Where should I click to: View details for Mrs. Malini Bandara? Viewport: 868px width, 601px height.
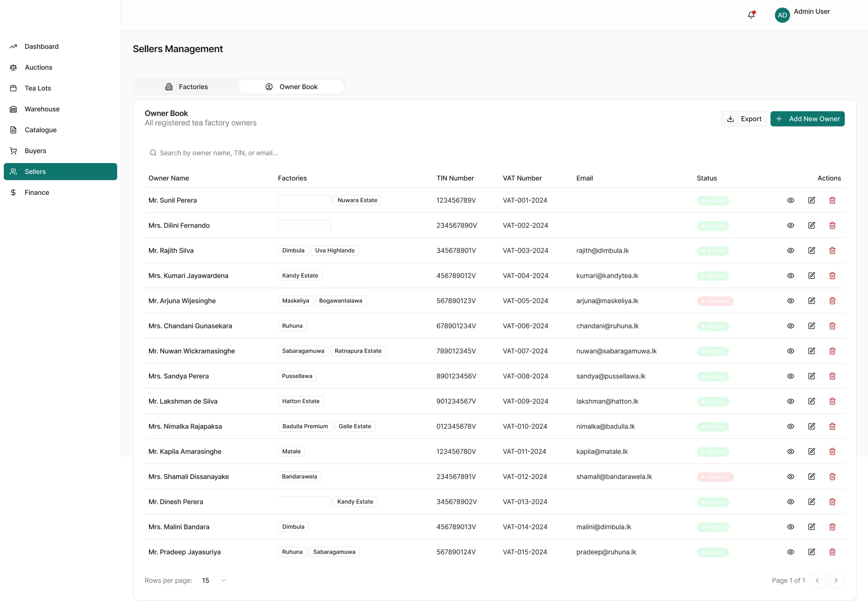791,527
